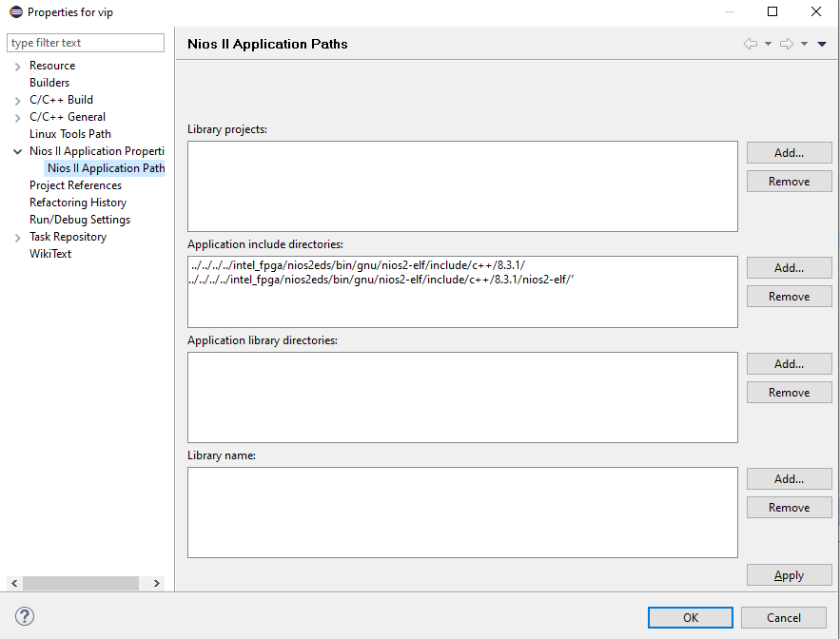Remove selected application library directory
The width and height of the screenshot is (840, 639).
point(790,393)
